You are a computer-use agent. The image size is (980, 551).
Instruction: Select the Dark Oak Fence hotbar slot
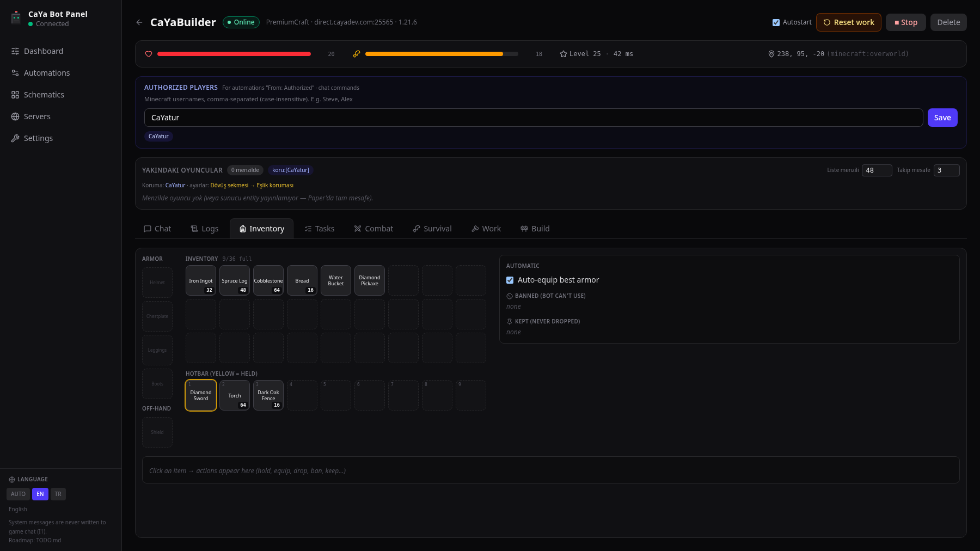pyautogui.click(x=268, y=395)
